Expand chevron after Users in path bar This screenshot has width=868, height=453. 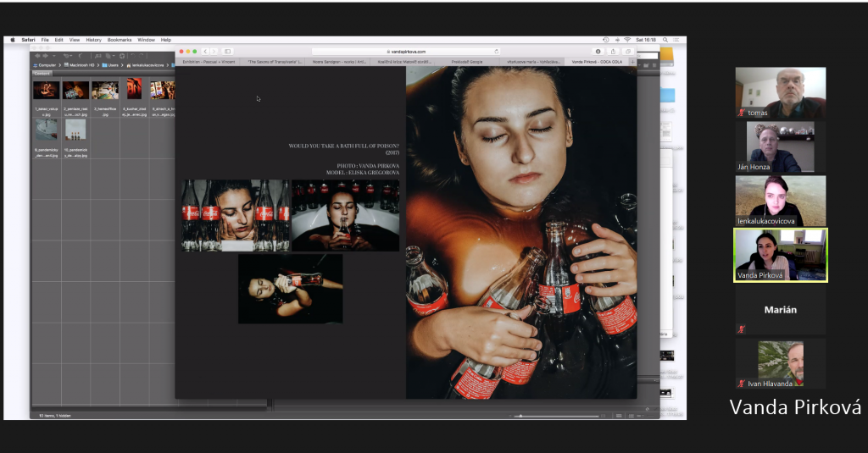point(122,65)
